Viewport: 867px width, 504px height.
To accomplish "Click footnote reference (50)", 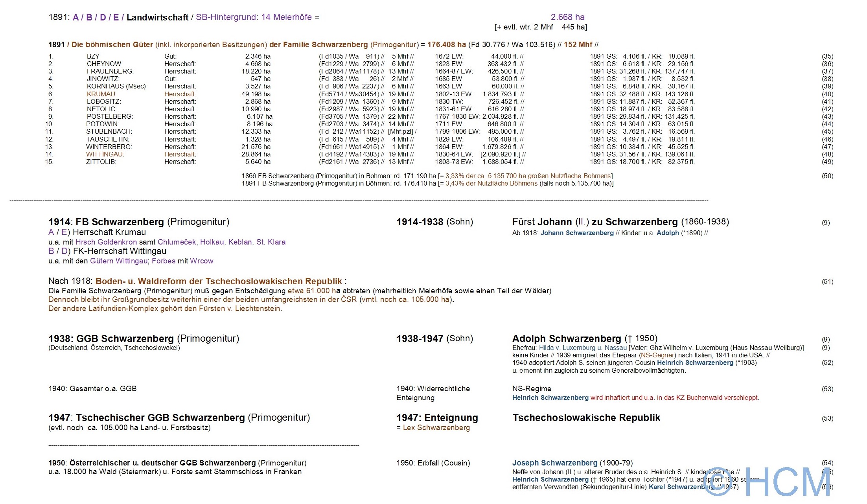I will click(x=827, y=176).
